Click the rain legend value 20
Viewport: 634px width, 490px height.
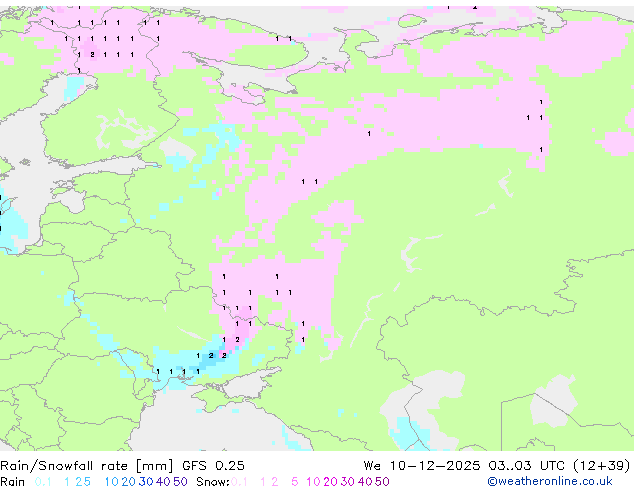pos(129,482)
